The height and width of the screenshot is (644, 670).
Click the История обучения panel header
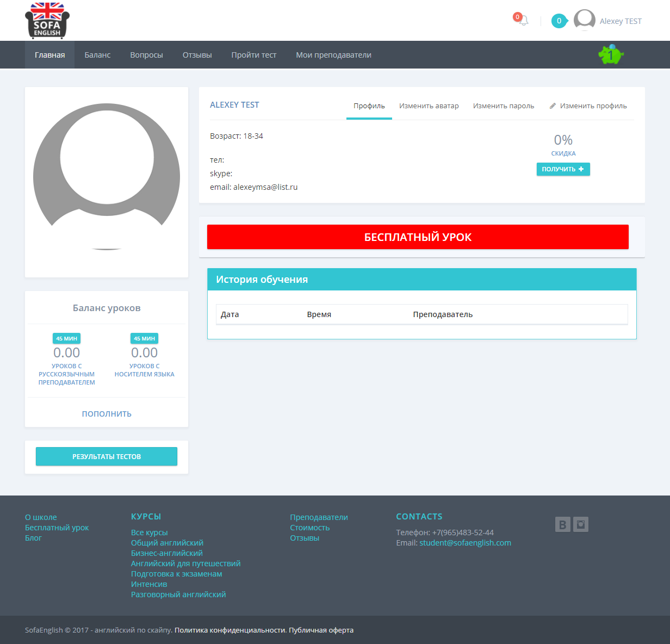pos(422,280)
